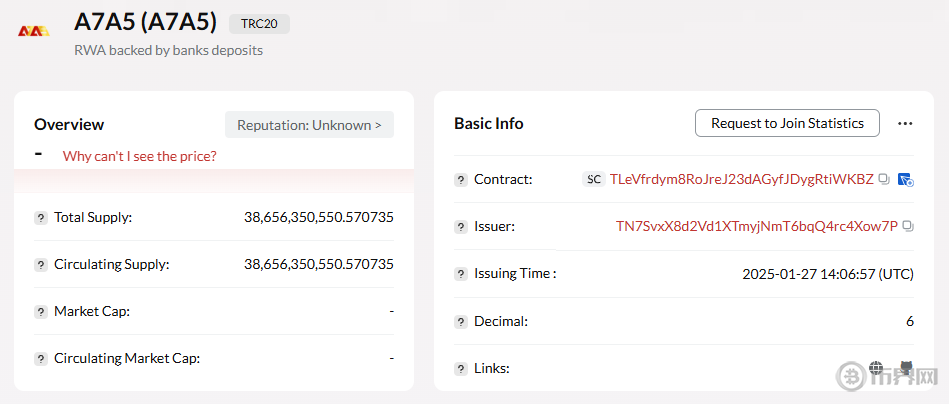Screen dimensions: 949x404
Task: Open the contract address TLeVfrdym8... link
Action: tap(741, 179)
